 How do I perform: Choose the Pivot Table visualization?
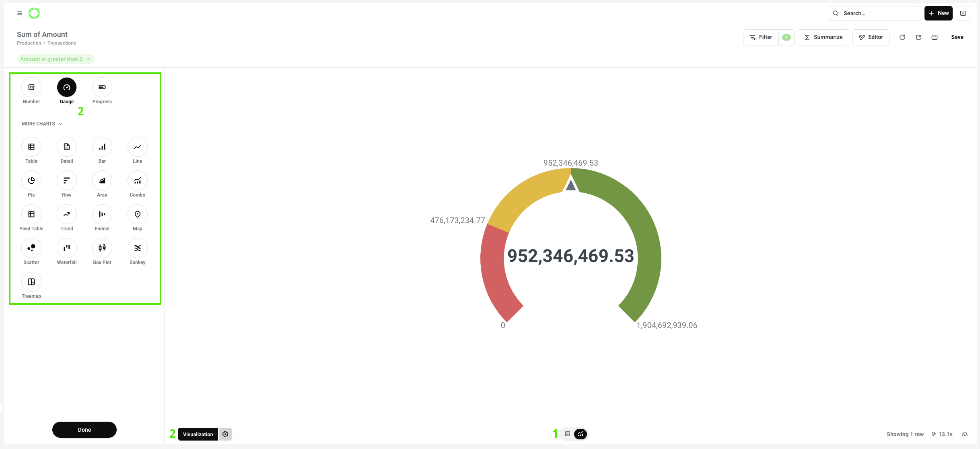(x=31, y=214)
